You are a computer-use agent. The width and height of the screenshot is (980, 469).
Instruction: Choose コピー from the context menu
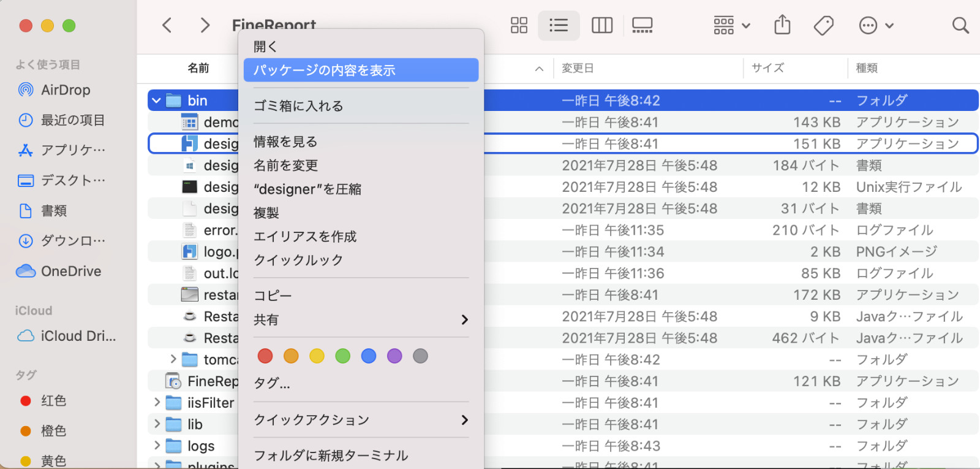(x=361, y=296)
